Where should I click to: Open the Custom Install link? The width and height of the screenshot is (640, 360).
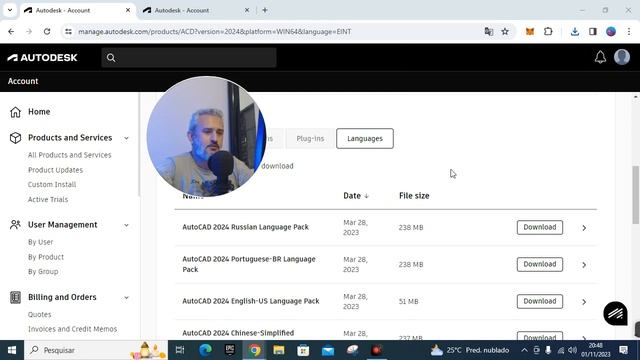click(52, 184)
